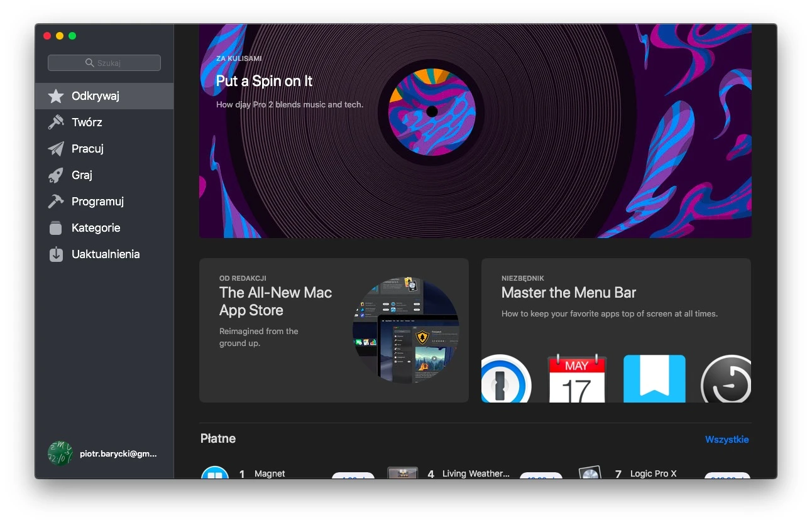Click the MAY 17 calendar icon
The image size is (812, 525).
[x=577, y=379]
